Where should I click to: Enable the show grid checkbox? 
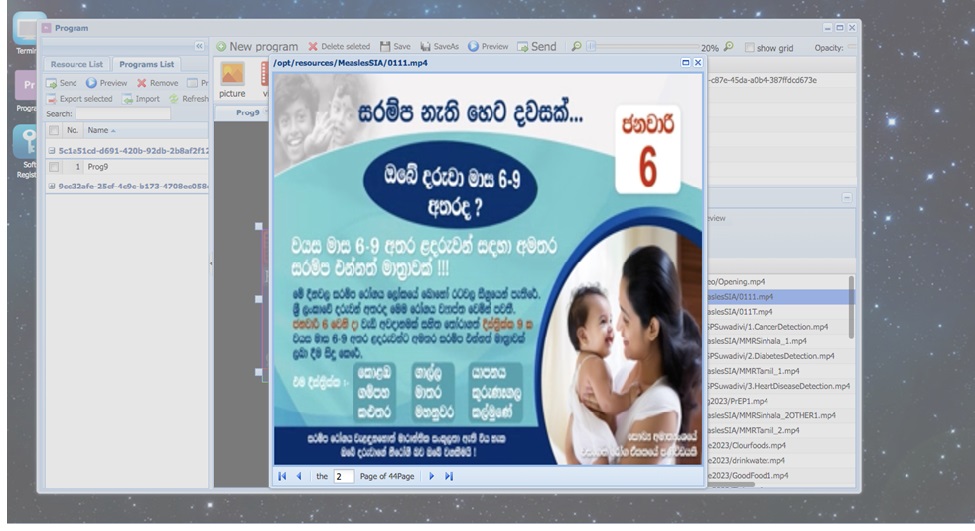pos(748,47)
